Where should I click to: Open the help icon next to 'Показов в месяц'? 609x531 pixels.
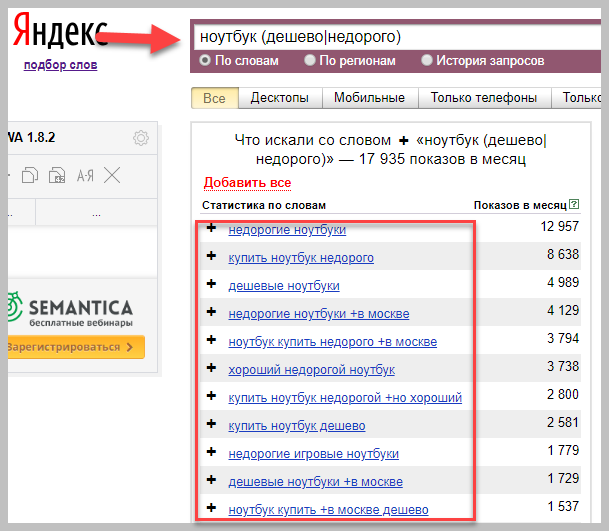pyautogui.click(x=574, y=204)
